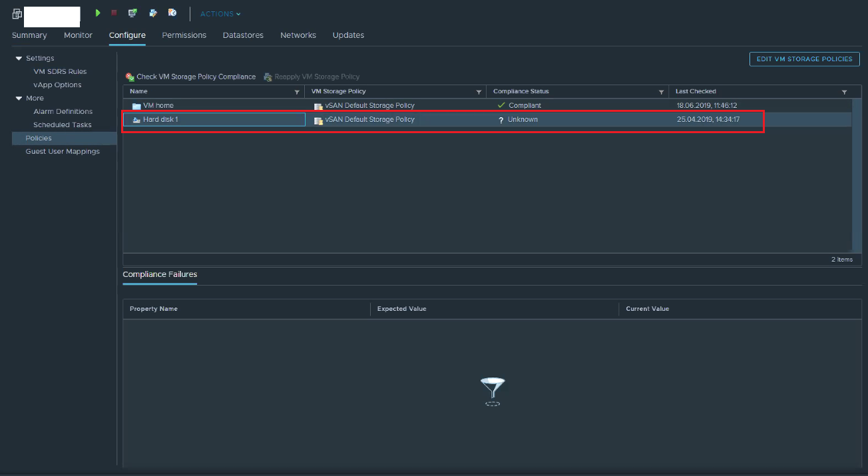
Task: Collapse the Settings section in the sidebar
Action: (18, 58)
